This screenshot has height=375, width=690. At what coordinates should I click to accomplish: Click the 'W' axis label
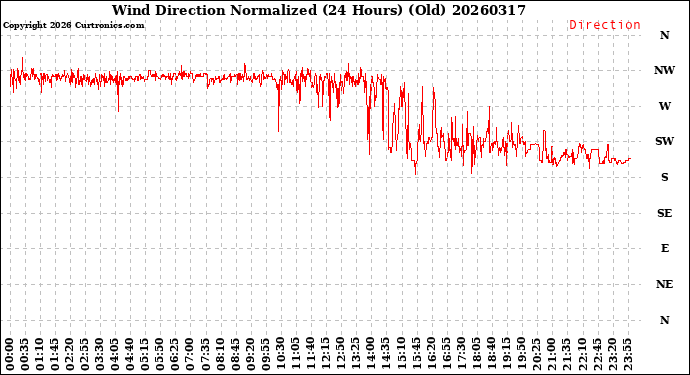point(664,106)
